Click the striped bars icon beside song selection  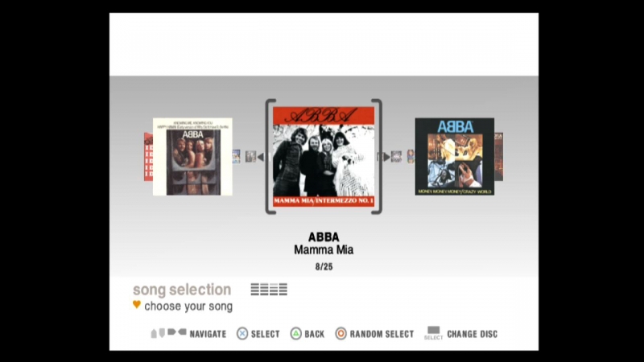pyautogui.click(x=269, y=290)
